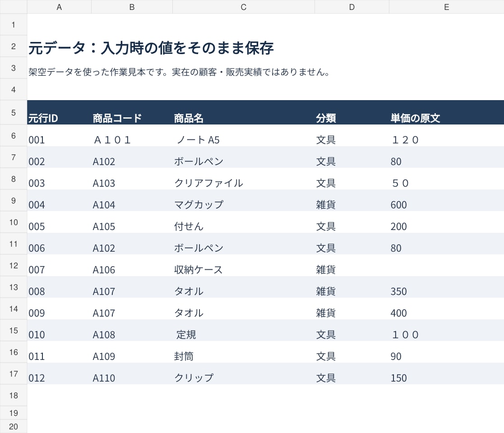The image size is (504, 433).
Task: Select code A110
Action: (x=132, y=373)
